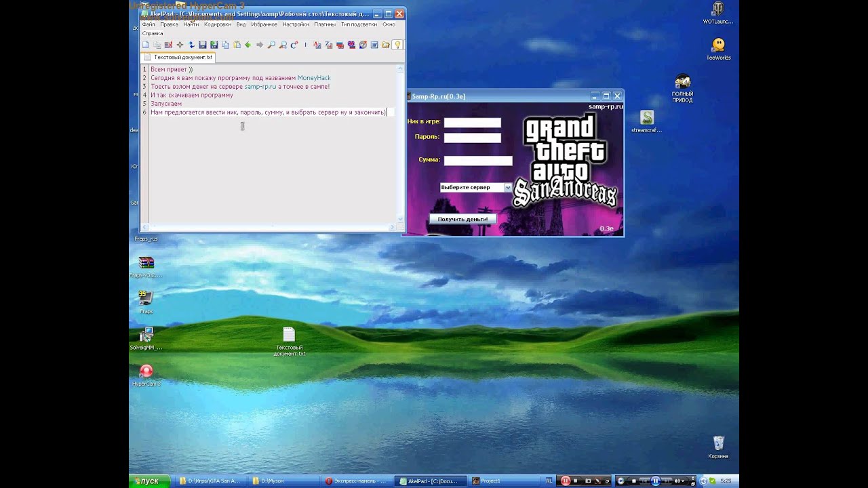Switch to Экспресс-панель taskbar button
868x488 pixels.
(x=356, y=481)
